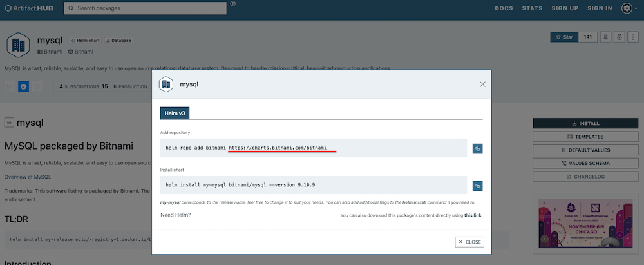This screenshot has height=265, width=644.
Task: Open the DOCS page
Action: 504,8
